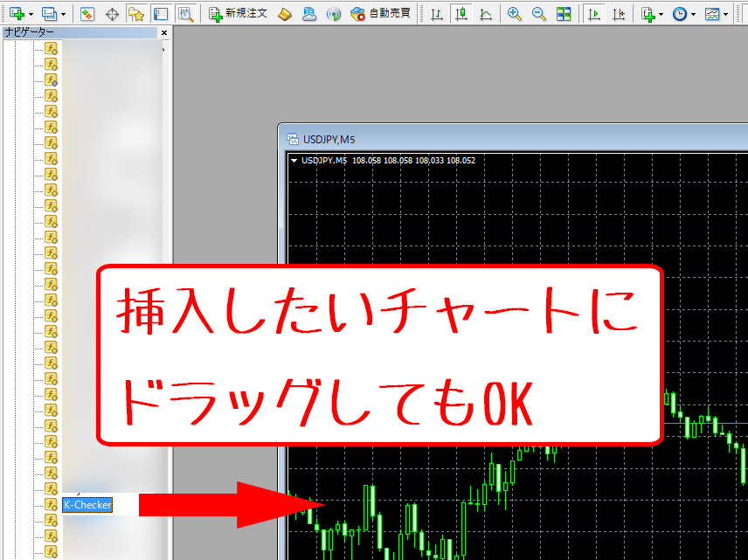Open MetaEditor with the gold book icon
This screenshot has height=560, width=748.
coord(285,14)
